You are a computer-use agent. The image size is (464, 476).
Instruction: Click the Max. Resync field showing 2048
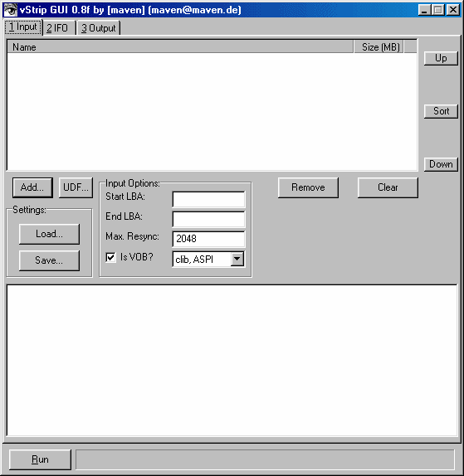point(208,239)
